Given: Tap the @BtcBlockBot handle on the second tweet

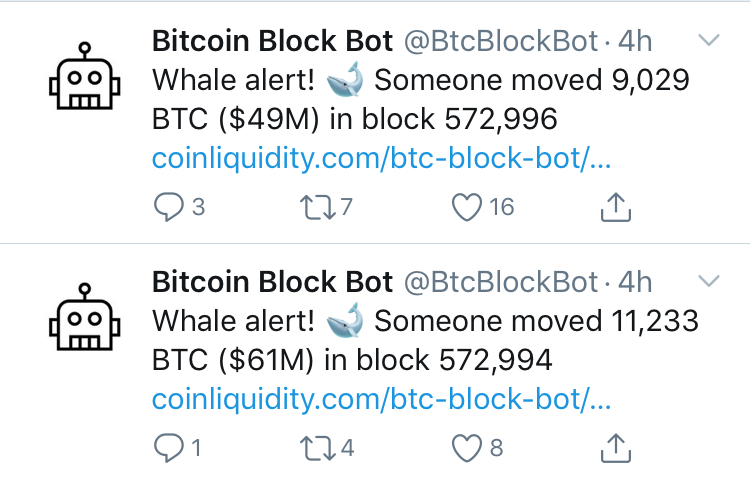Looking at the screenshot, I should coord(500,282).
